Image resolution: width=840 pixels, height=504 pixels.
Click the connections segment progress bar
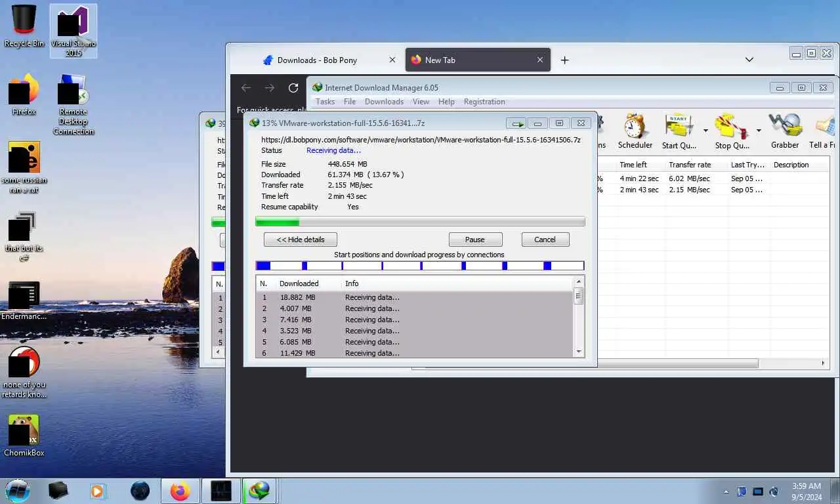(x=420, y=266)
